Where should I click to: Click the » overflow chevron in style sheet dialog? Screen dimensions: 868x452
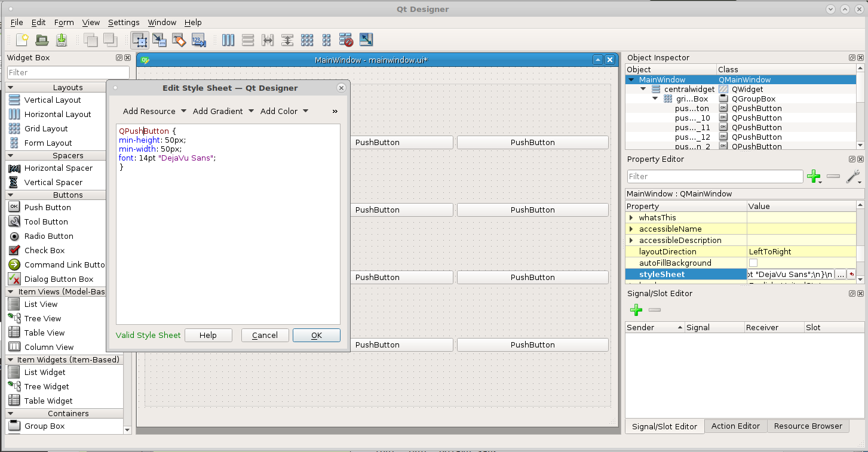pyautogui.click(x=335, y=111)
